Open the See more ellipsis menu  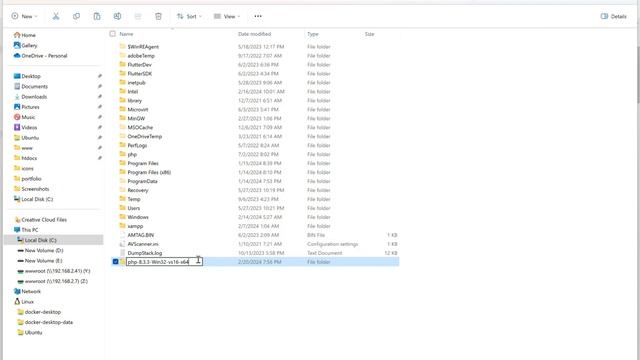coord(258,16)
